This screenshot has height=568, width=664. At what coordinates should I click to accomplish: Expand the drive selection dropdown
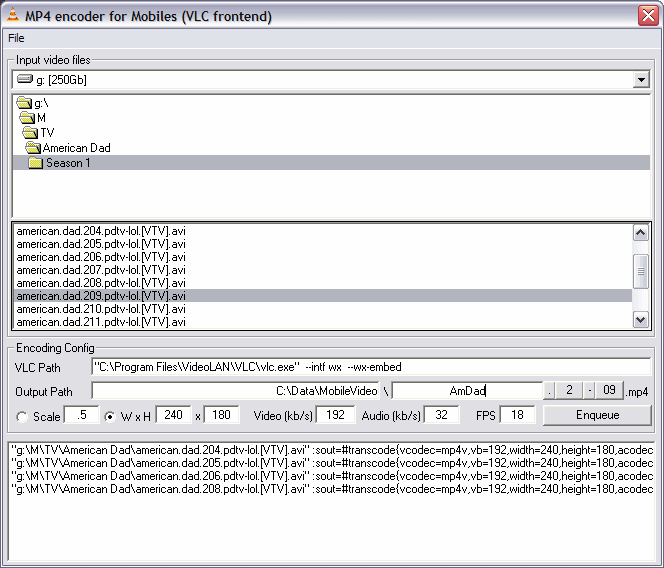[641, 80]
